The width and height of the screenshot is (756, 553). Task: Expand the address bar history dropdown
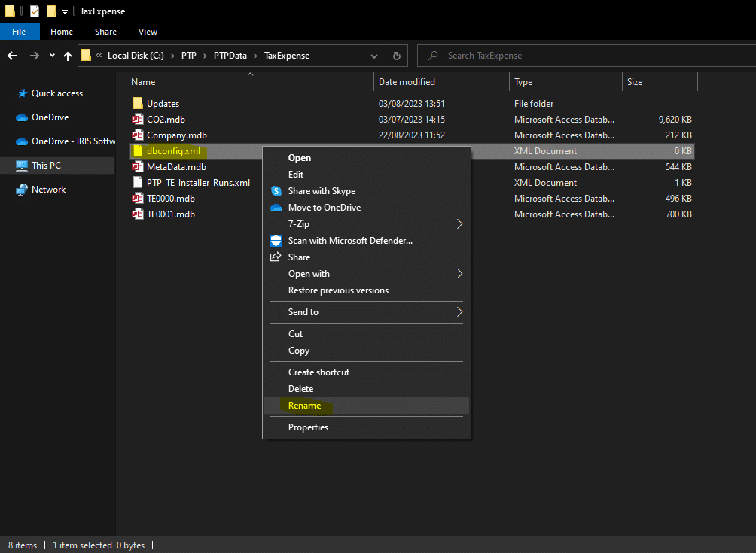coord(374,56)
